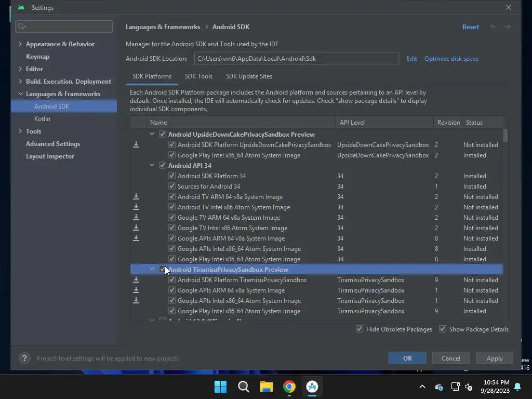Click download icon beside Android TV Intel x86 Atom

[136, 207]
